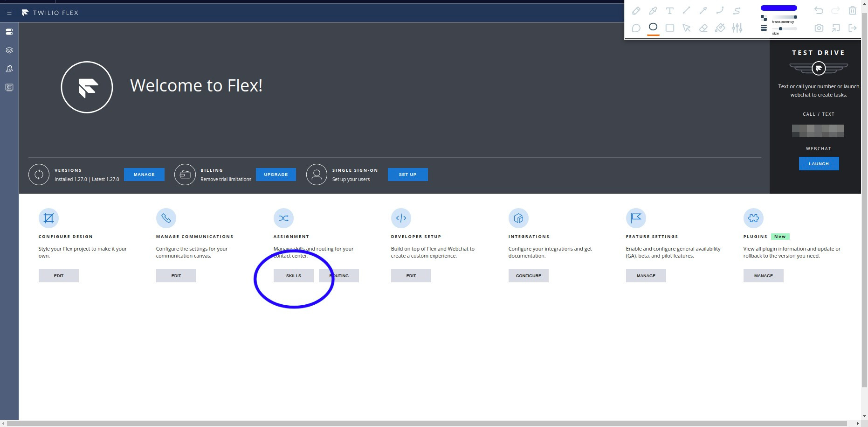Click the Configure Design crop icon
Viewport: 868px width, 427px height.
[x=48, y=218]
